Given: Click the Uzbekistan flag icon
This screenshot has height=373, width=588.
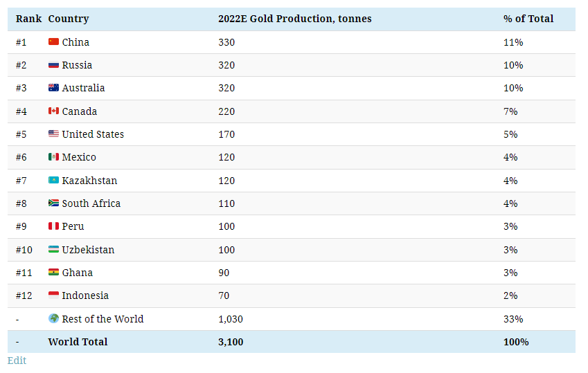Looking at the screenshot, I should point(53,250).
